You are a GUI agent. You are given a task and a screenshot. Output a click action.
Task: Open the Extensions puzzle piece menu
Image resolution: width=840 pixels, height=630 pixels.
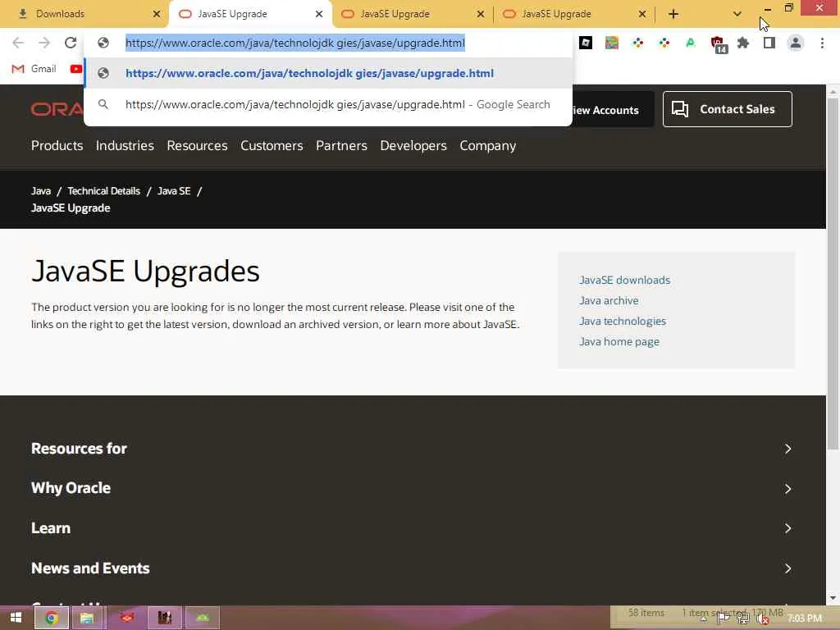coord(743,43)
